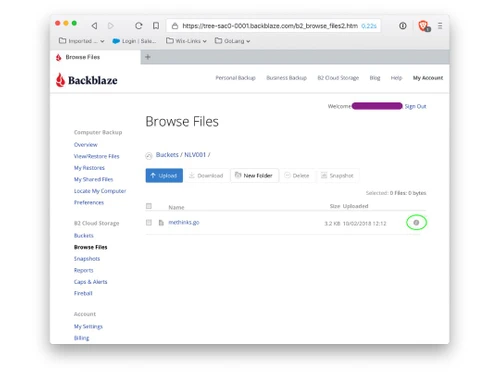500x375 pixels.
Task: Open the methinks.go file link
Action: coord(184,222)
